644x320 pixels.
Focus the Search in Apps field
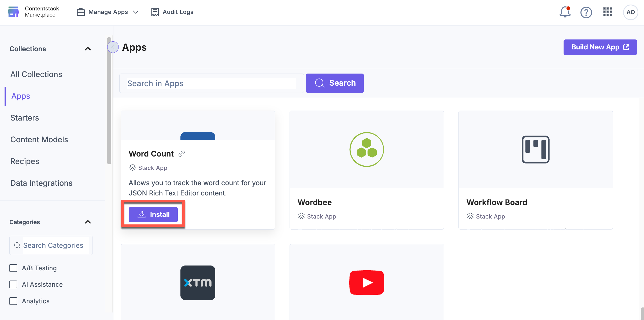(x=212, y=83)
